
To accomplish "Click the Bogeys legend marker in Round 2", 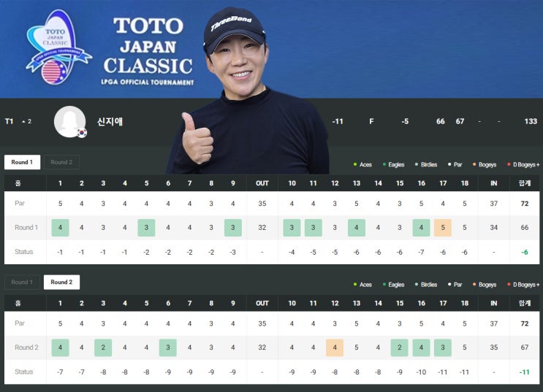I will pos(474,285).
